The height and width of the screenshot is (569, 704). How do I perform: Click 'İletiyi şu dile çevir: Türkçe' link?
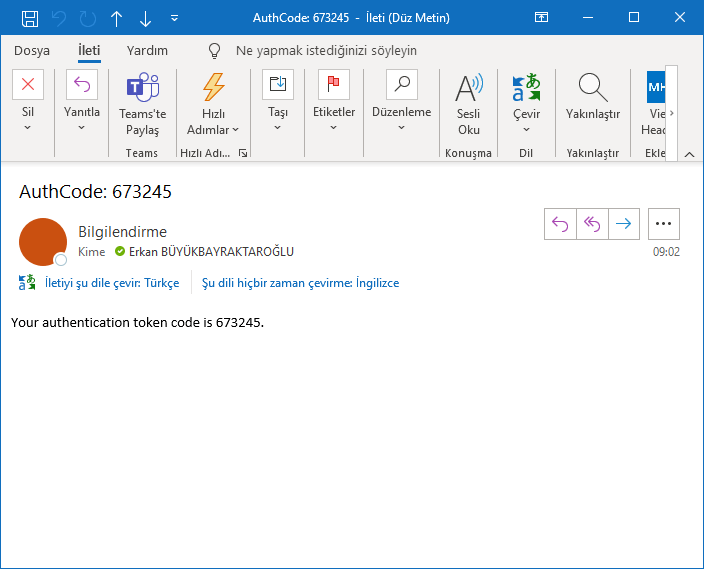[111, 283]
